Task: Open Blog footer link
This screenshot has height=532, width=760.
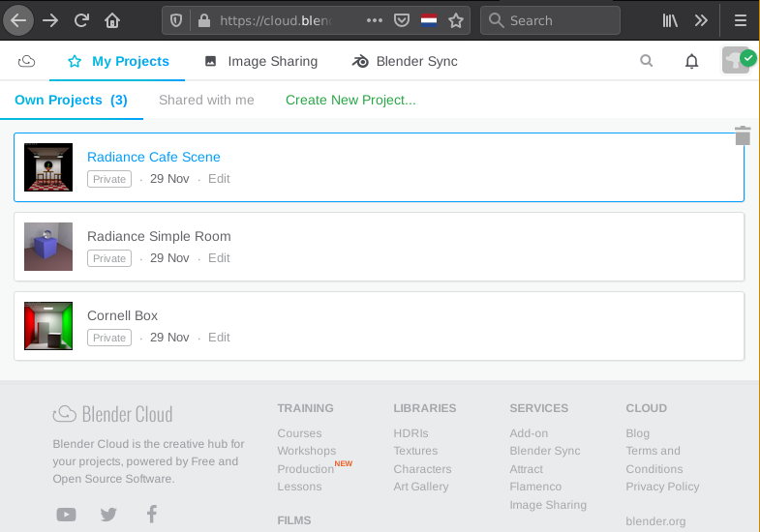Action: pyautogui.click(x=637, y=433)
